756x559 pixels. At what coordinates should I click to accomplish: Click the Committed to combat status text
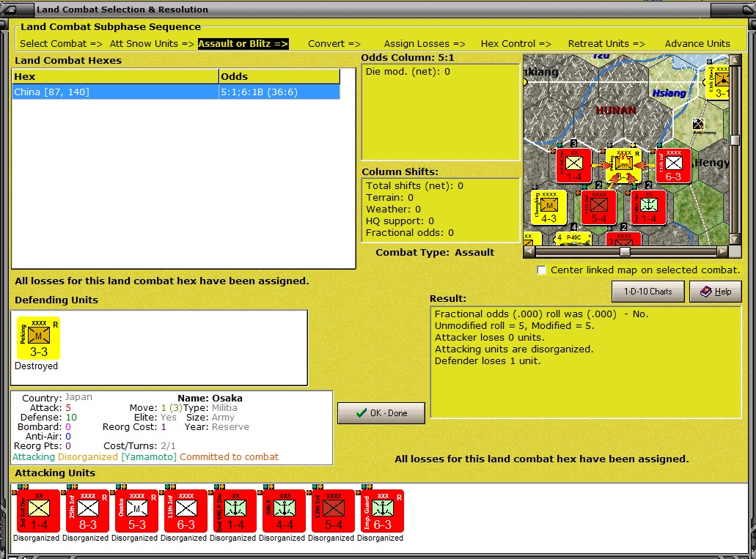click(x=229, y=457)
